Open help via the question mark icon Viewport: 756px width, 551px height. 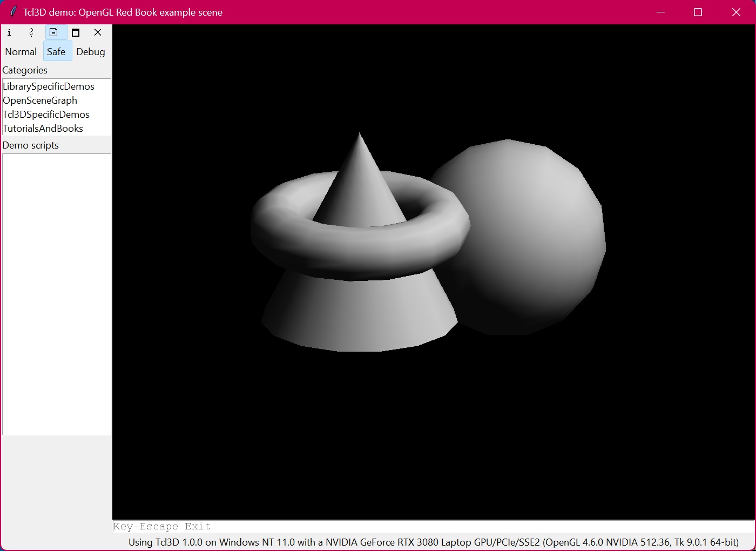[x=31, y=32]
